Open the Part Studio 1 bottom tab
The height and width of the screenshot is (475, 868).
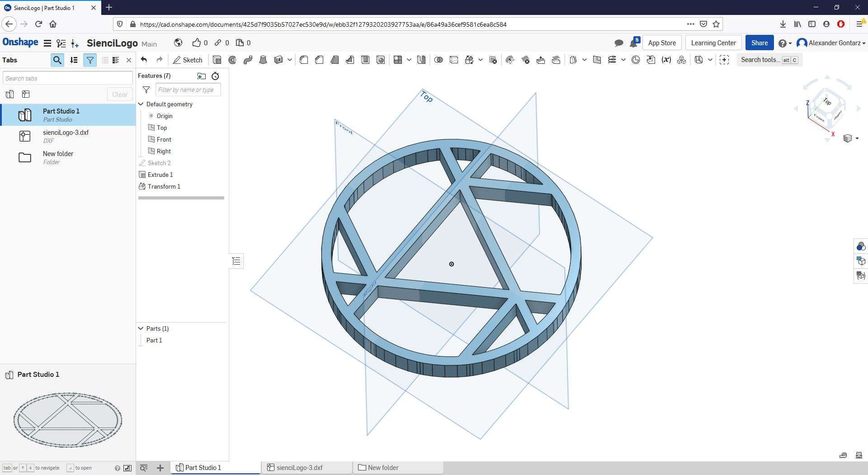216,468
